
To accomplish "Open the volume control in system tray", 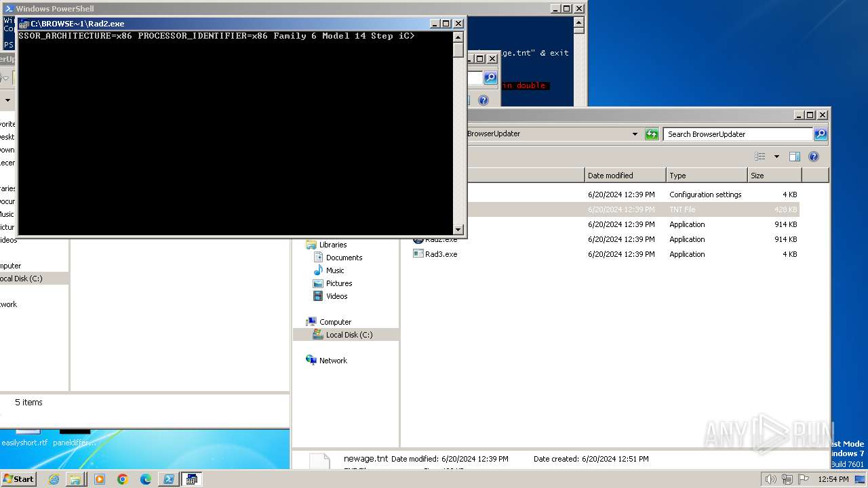I will point(771,479).
